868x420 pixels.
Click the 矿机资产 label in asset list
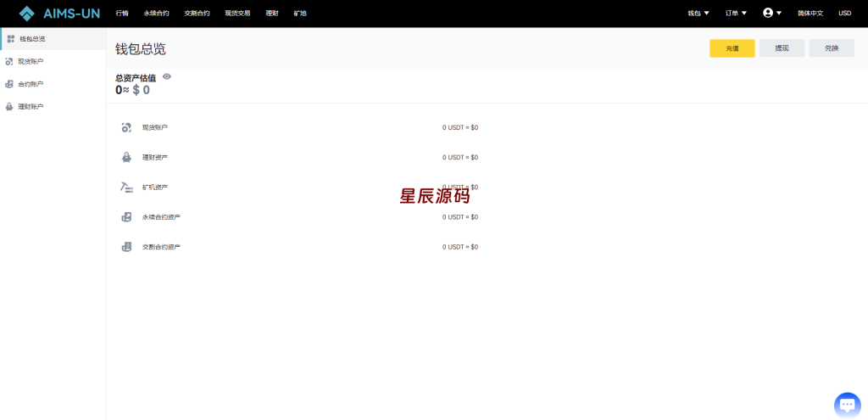[x=154, y=188]
